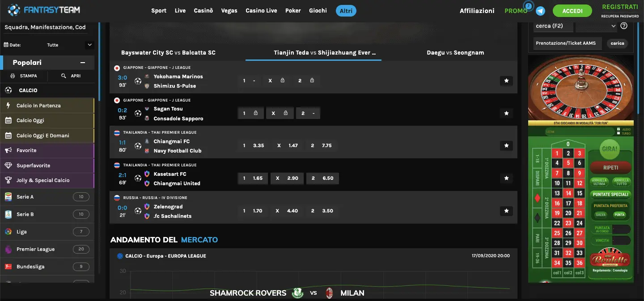
Task: Click the Serie A league logo
Action: click(x=8, y=197)
